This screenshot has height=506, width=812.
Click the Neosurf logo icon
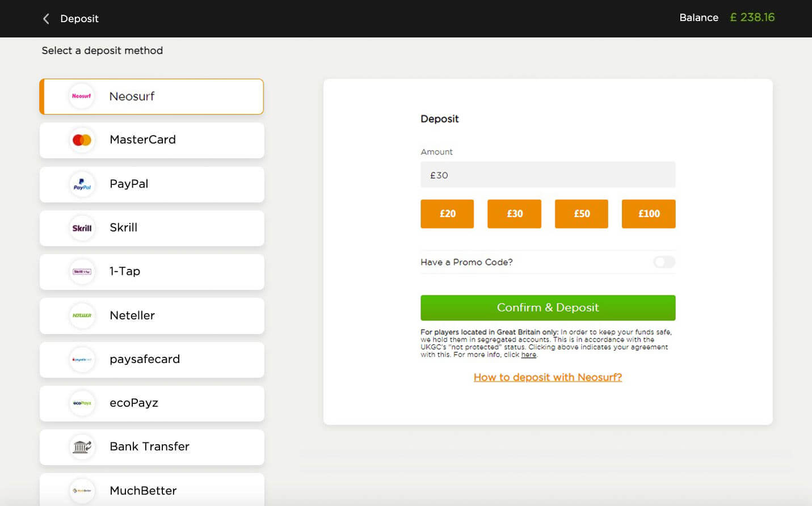(82, 96)
